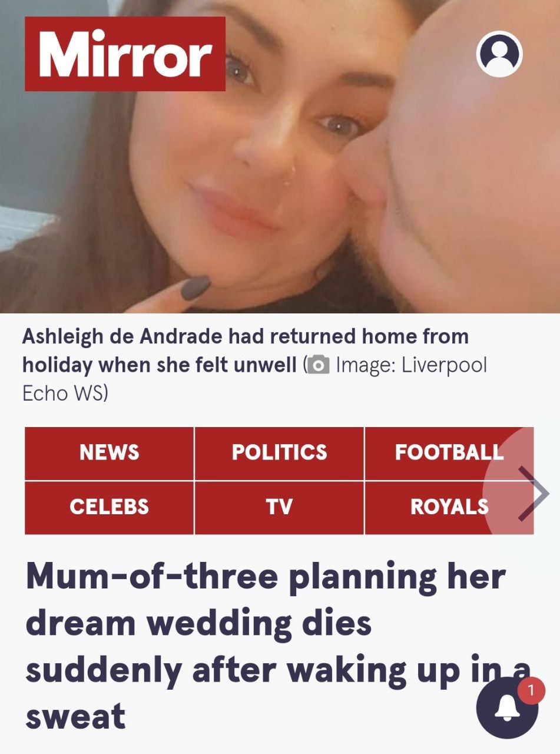Open the ROYALS section
This screenshot has height=754, width=560.
(449, 507)
